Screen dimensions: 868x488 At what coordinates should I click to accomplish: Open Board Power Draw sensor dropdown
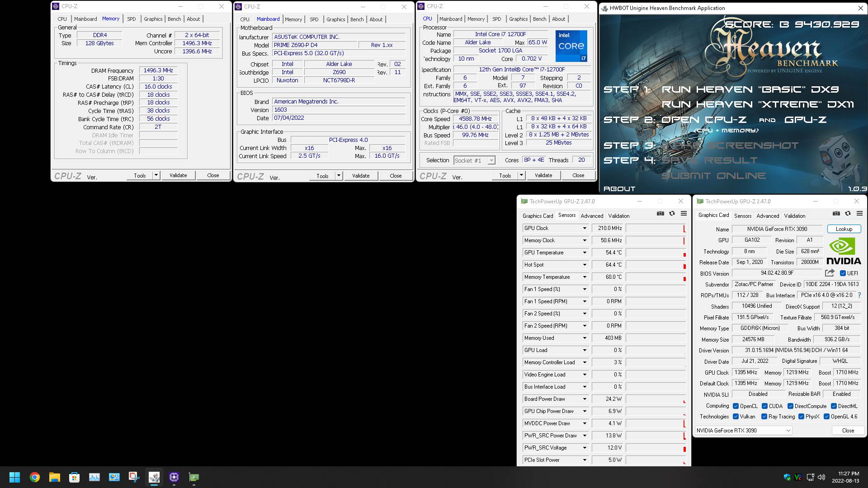pyautogui.click(x=584, y=399)
